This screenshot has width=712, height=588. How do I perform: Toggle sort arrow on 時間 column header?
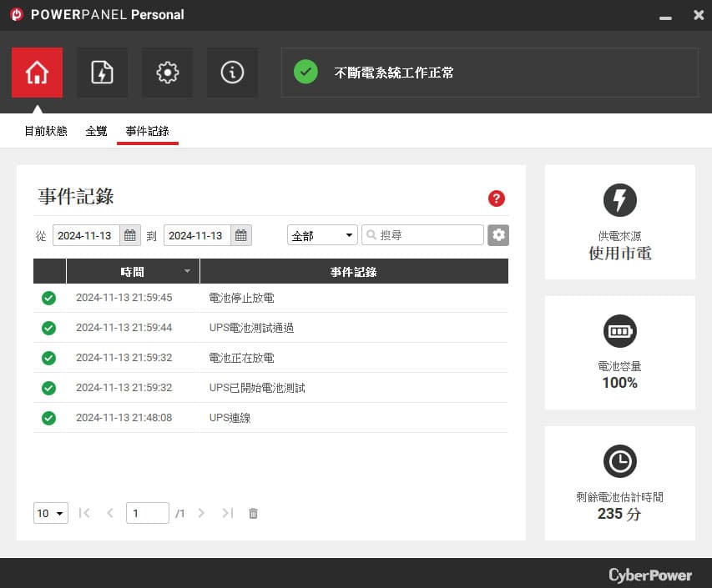coord(187,271)
